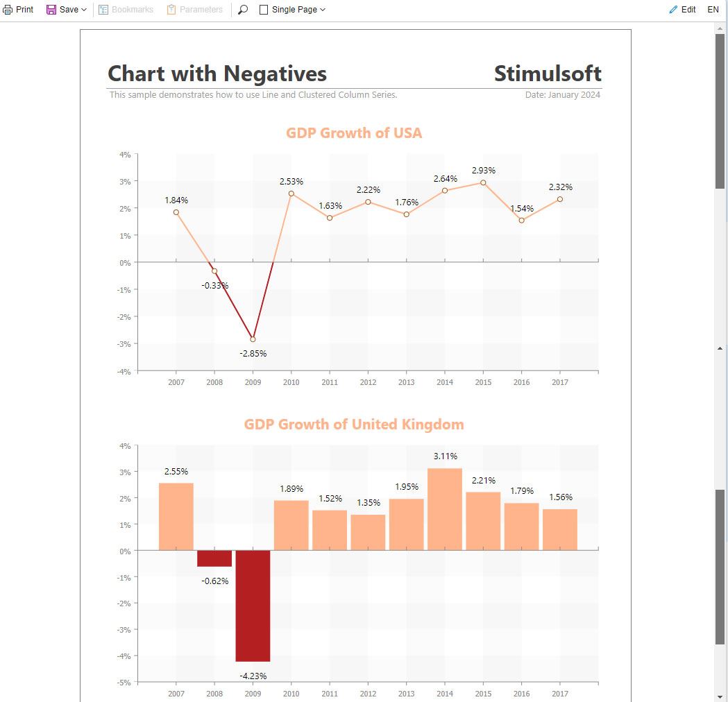Screen dimensions: 728x702
Task: Click the Edit pencil icon
Action: pyautogui.click(x=673, y=9)
